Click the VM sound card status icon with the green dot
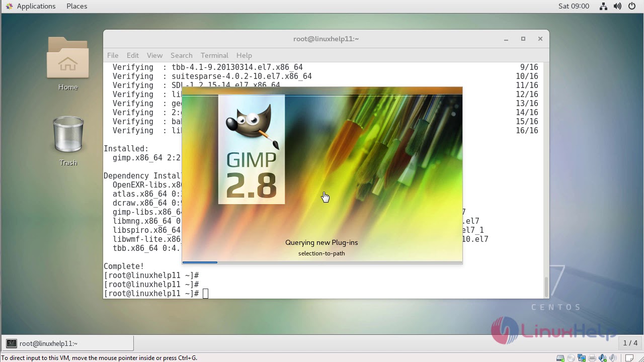Viewport: 644px width, 362px height. [x=603, y=358]
